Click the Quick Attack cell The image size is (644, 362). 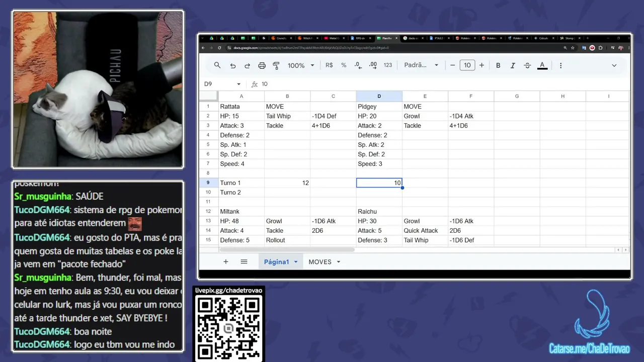425,231
